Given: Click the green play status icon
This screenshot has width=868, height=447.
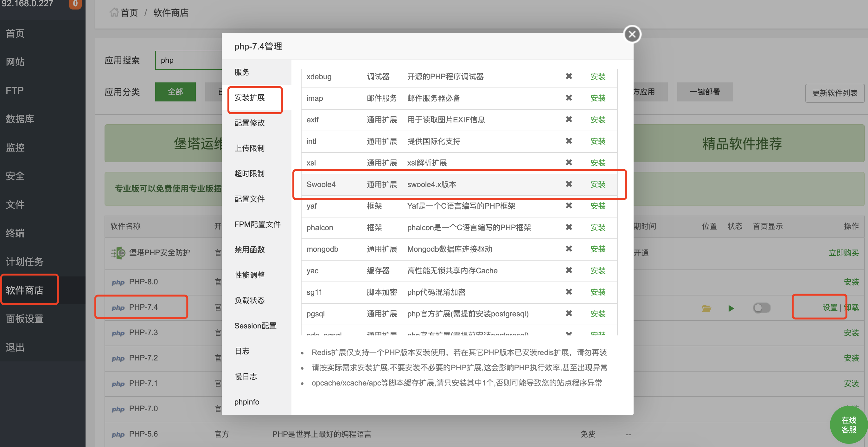Looking at the screenshot, I should [731, 308].
